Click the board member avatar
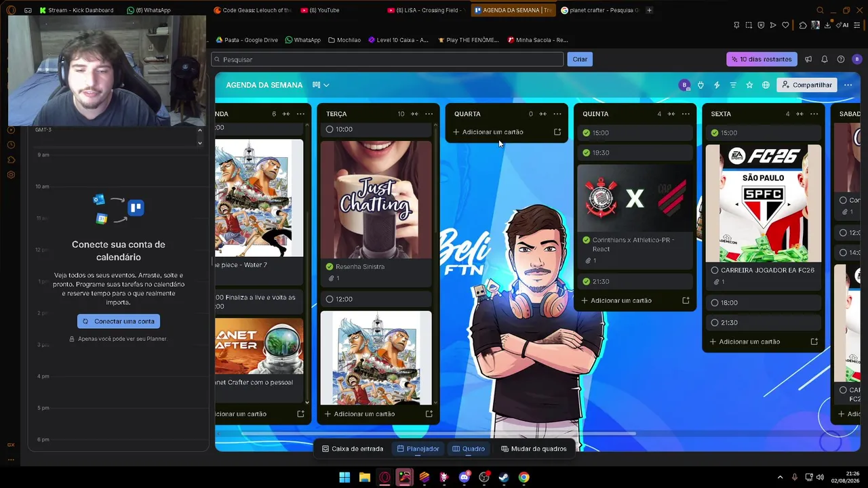This screenshot has height=488, width=868. click(x=684, y=85)
